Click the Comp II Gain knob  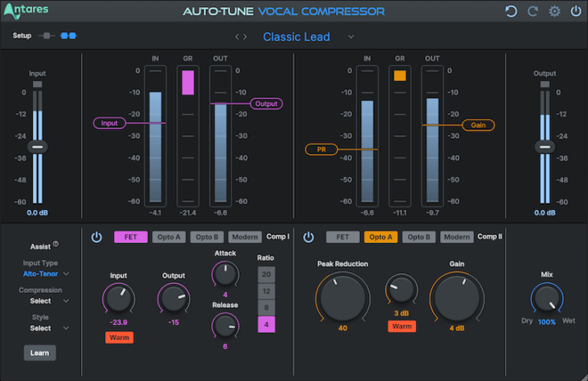tap(457, 297)
